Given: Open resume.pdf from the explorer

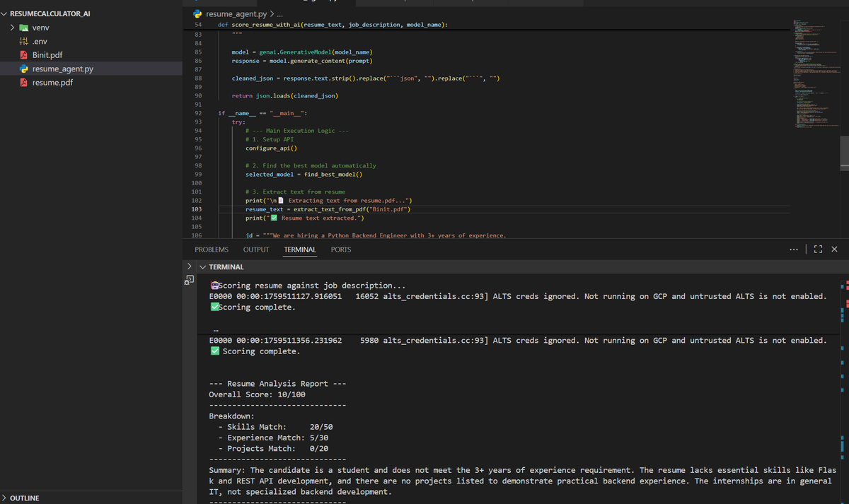Looking at the screenshot, I should point(52,83).
